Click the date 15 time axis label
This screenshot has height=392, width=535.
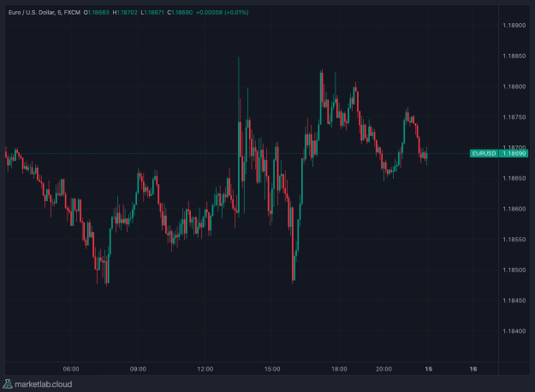tap(429, 369)
